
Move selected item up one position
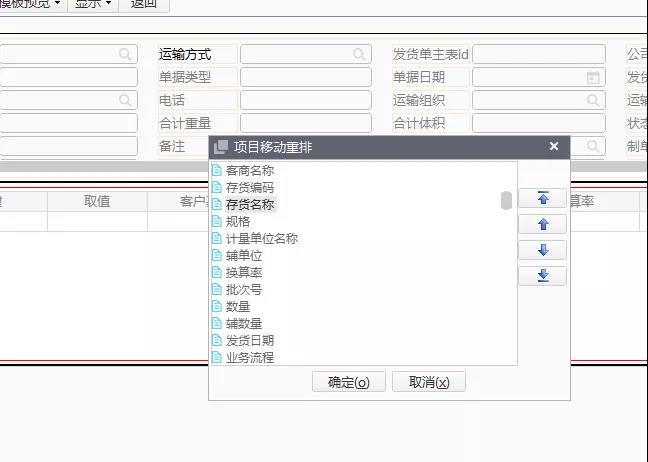point(543,224)
